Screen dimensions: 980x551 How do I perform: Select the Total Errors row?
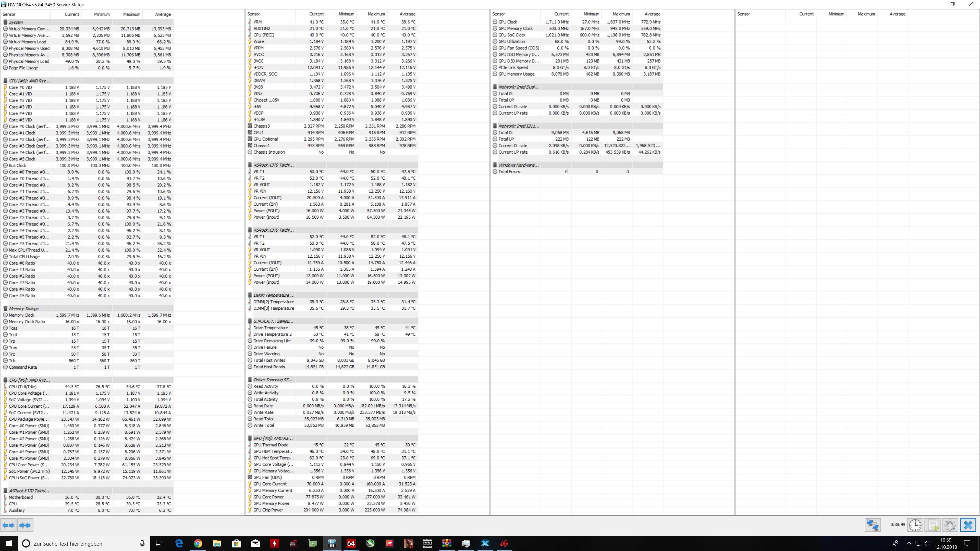pyautogui.click(x=577, y=172)
